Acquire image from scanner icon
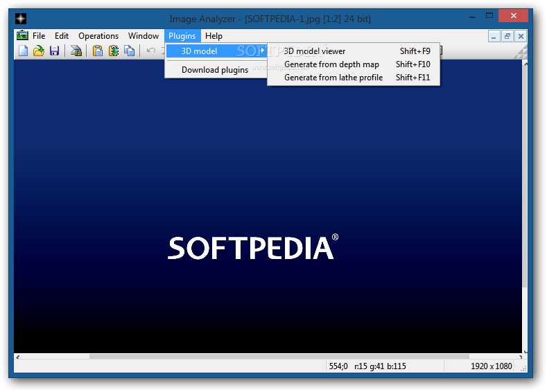The image size is (547, 392). click(x=76, y=51)
